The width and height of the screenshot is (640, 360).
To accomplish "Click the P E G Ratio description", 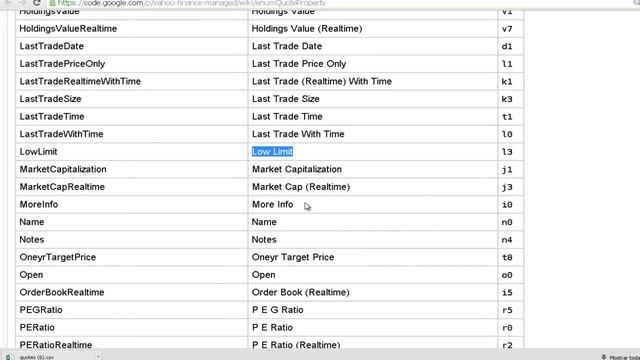I will [278, 309].
